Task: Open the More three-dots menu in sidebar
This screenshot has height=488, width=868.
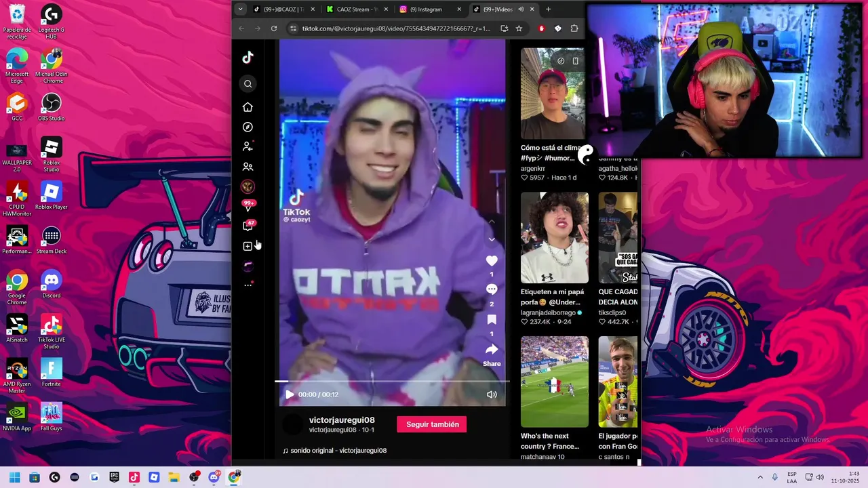Action: pos(248,285)
